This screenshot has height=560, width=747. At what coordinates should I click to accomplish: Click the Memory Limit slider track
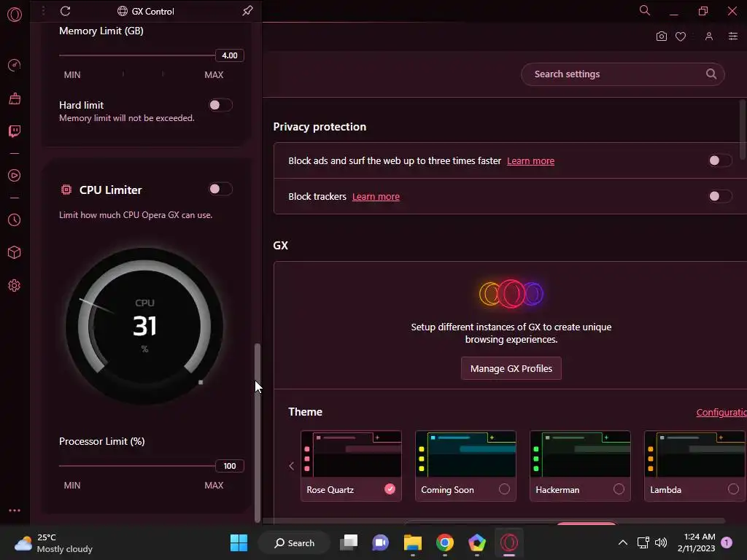tap(136, 55)
